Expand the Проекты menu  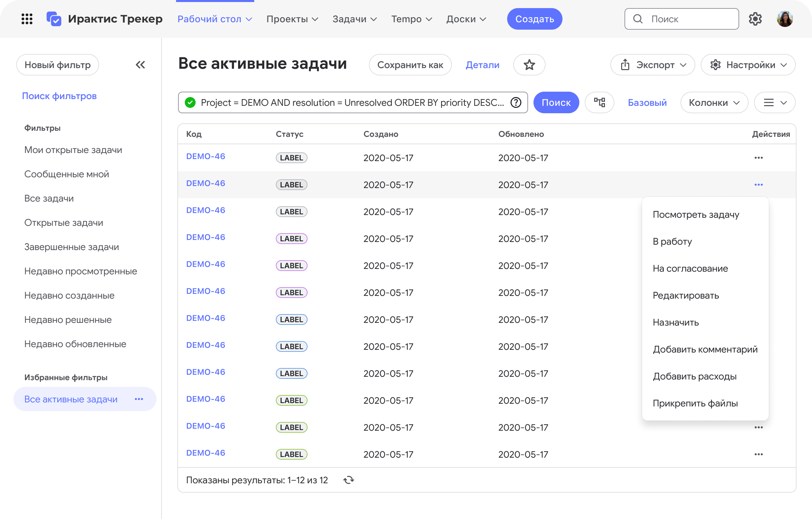[292, 19]
